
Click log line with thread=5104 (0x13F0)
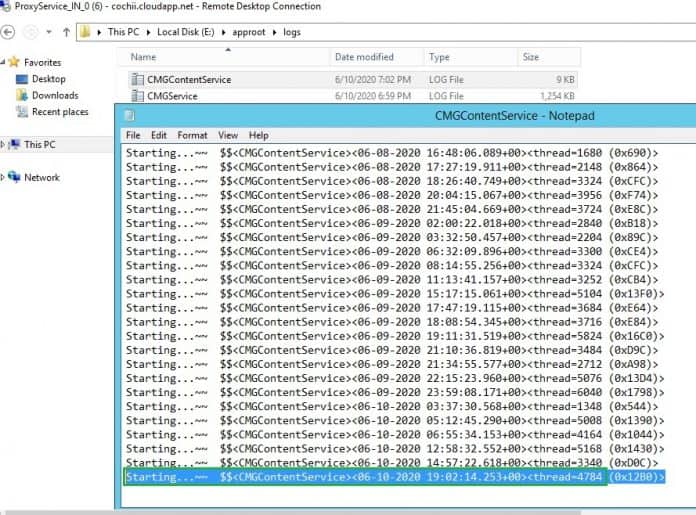coord(395,294)
